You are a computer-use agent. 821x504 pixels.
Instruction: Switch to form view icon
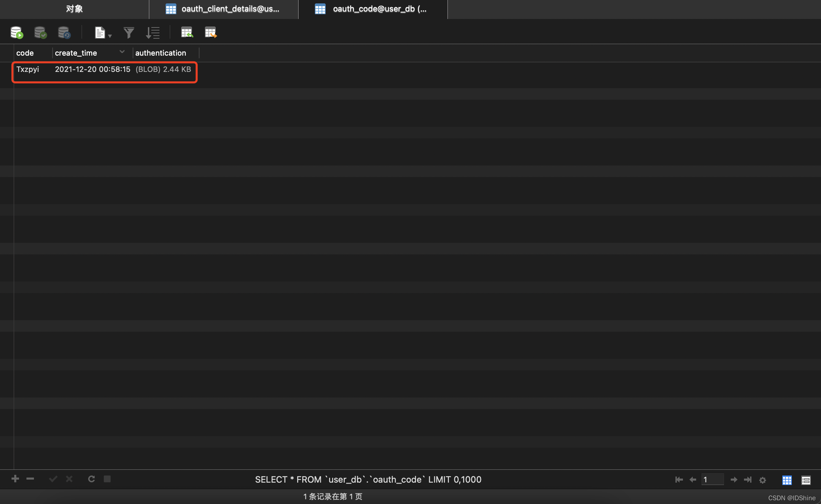[806, 480]
